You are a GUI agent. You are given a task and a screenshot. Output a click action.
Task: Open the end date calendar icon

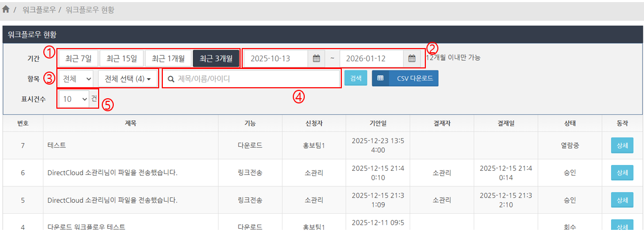coord(411,58)
